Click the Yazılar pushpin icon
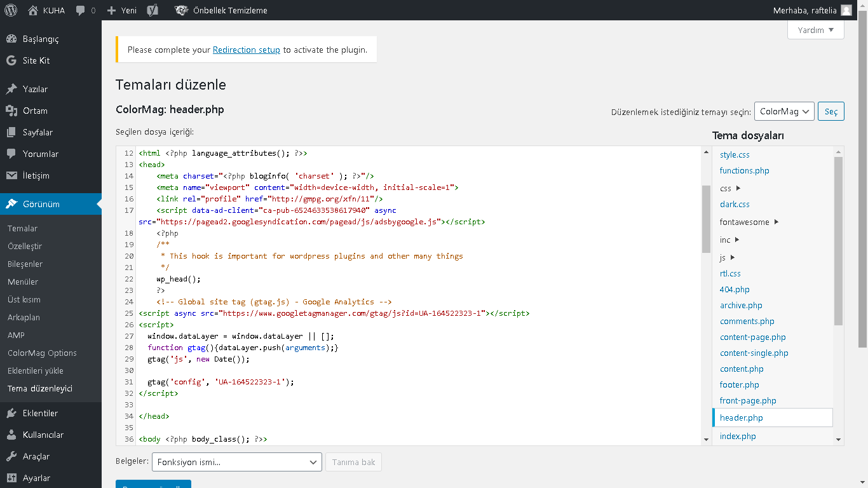The height and width of the screenshot is (488, 868). pos(11,89)
